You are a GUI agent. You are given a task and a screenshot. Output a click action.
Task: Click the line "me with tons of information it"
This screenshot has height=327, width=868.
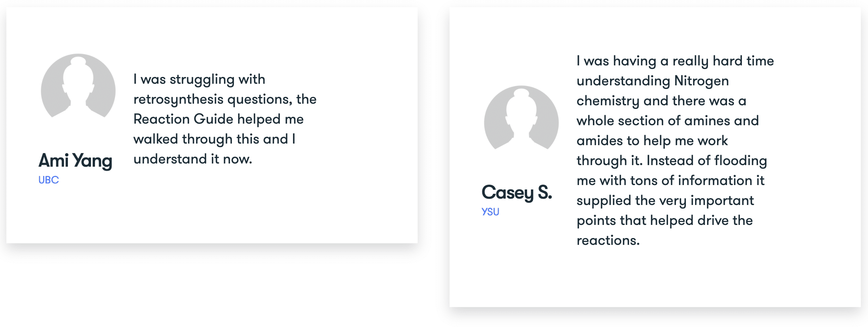coord(670,181)
